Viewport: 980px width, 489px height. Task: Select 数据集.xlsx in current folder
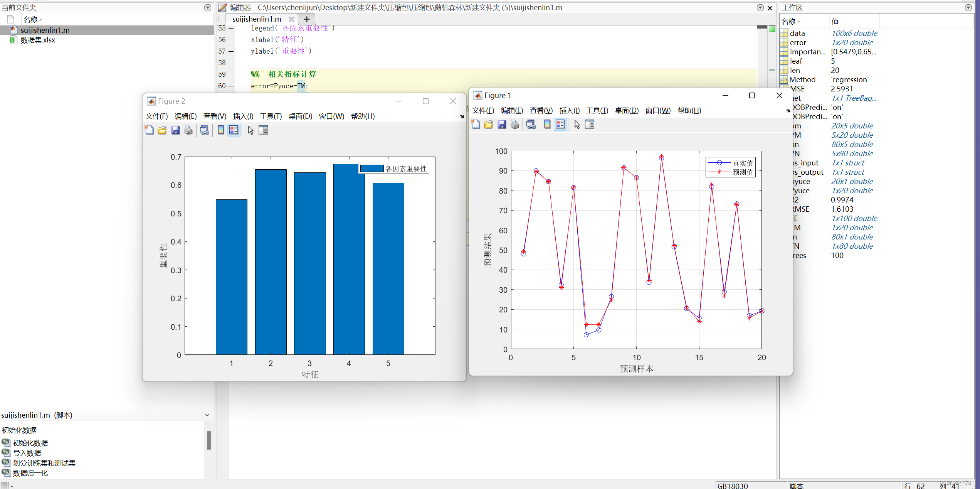pyautogui.click(x=38, y=40)
